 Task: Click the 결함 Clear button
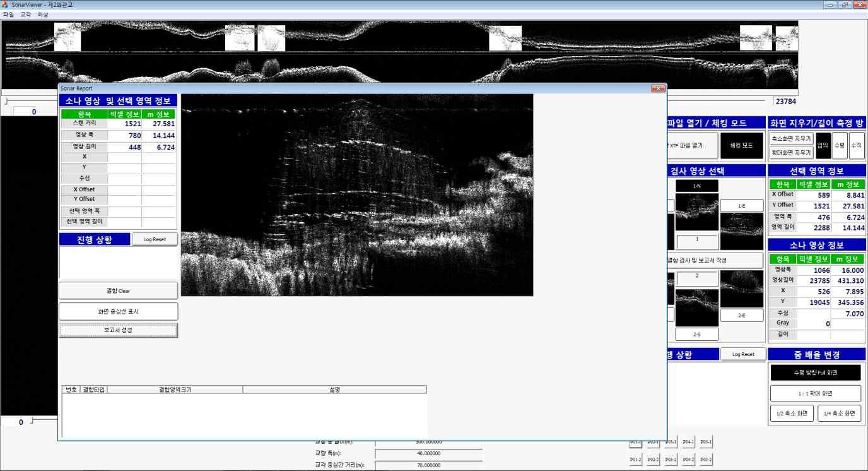point(118,291)
